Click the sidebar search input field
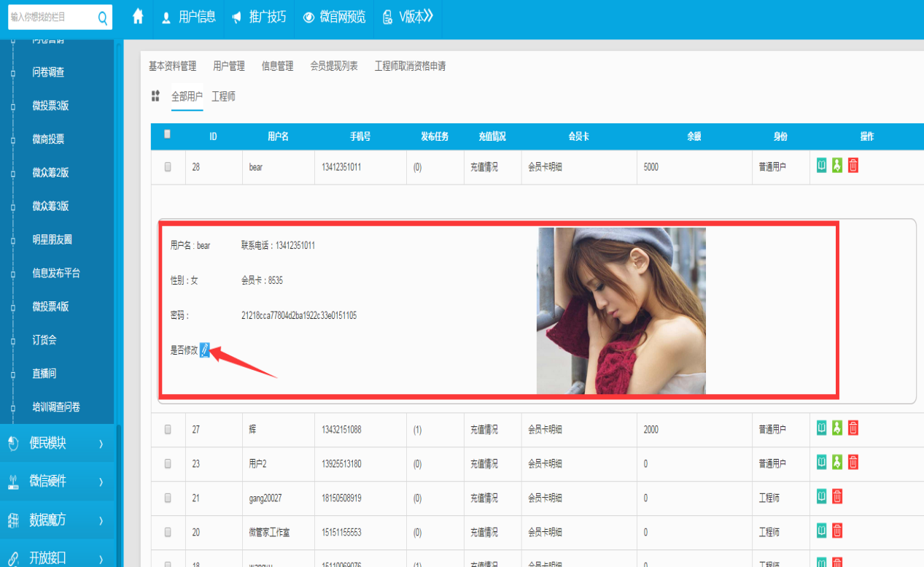The image size is (924, 567). click(x=51, y=18)
